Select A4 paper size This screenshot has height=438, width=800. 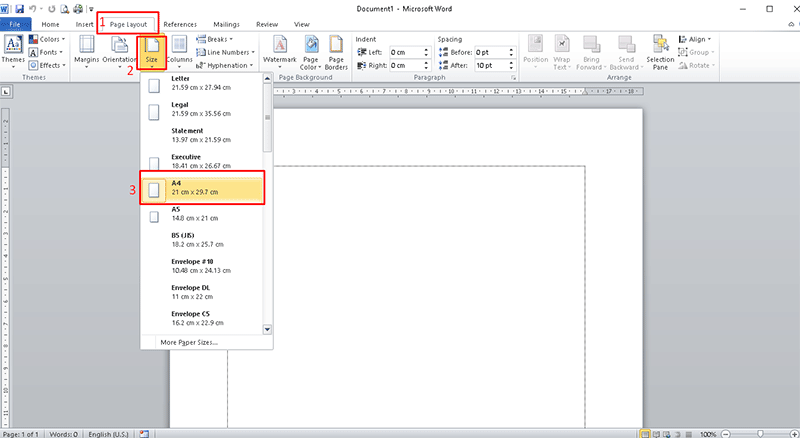pyautogui.click(x=202, y=190)
